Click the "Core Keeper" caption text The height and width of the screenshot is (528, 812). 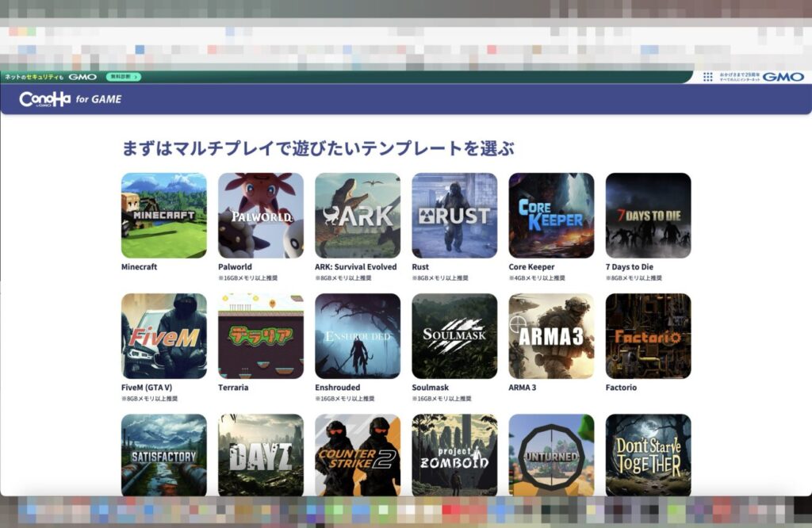tap(531, 266)
